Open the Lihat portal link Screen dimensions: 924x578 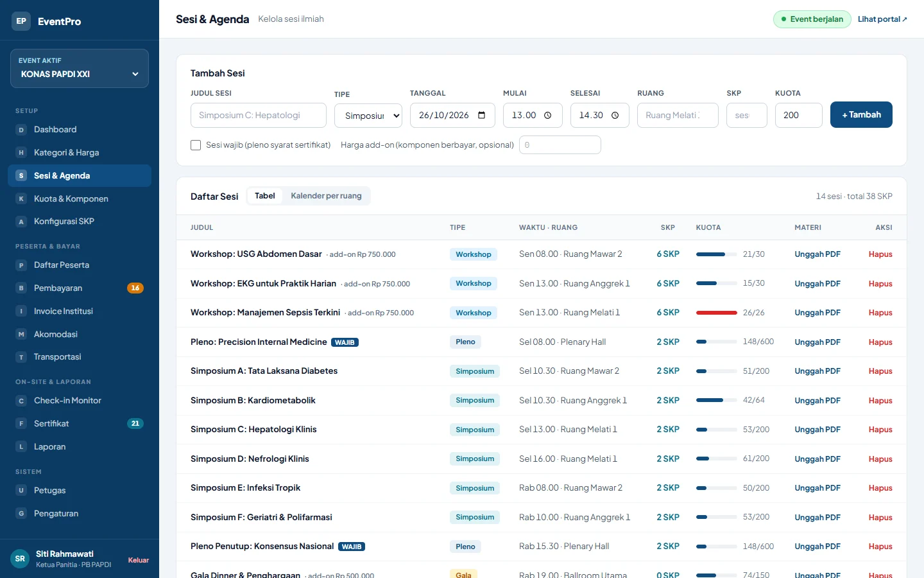coord(882,19)
